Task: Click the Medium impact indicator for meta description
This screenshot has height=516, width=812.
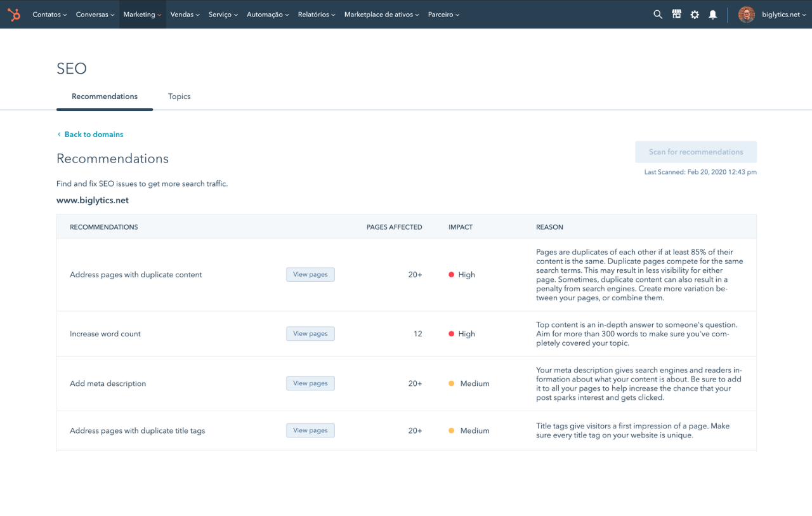Action: pos(469,383)
